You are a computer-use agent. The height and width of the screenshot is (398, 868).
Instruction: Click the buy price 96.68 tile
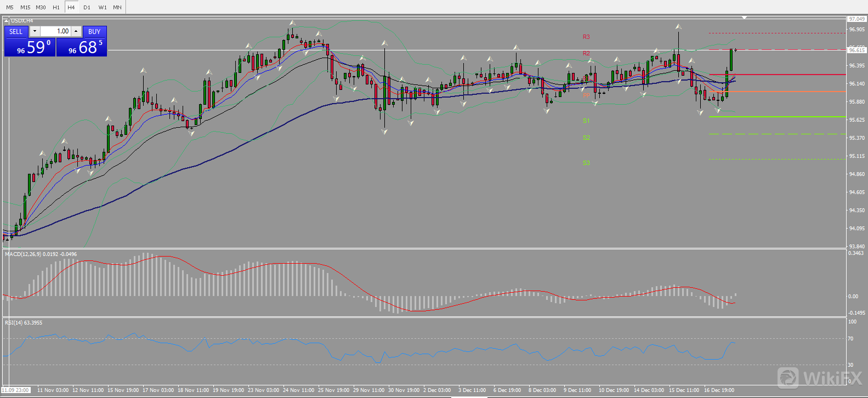click(x=82, y=47)
